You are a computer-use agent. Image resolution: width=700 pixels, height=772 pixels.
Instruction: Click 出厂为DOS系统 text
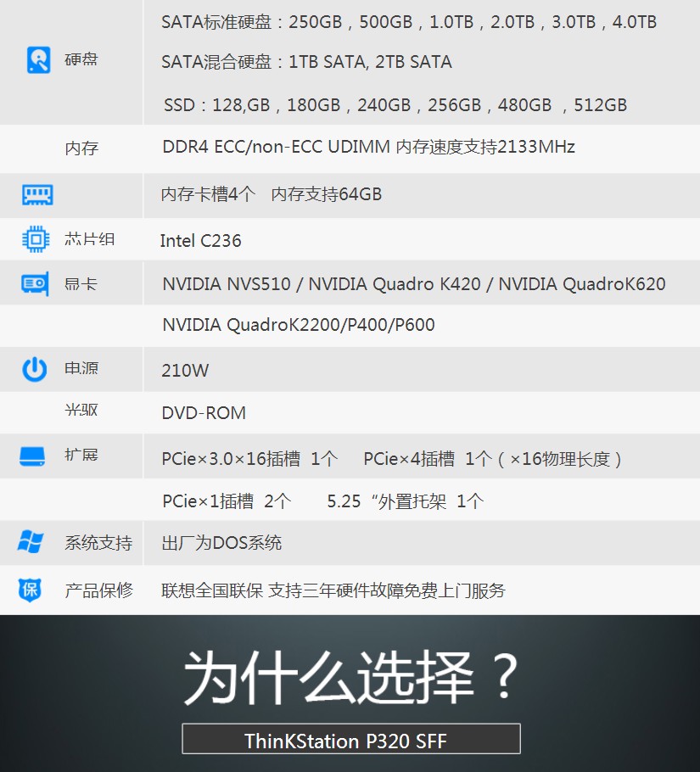[221, 543]
